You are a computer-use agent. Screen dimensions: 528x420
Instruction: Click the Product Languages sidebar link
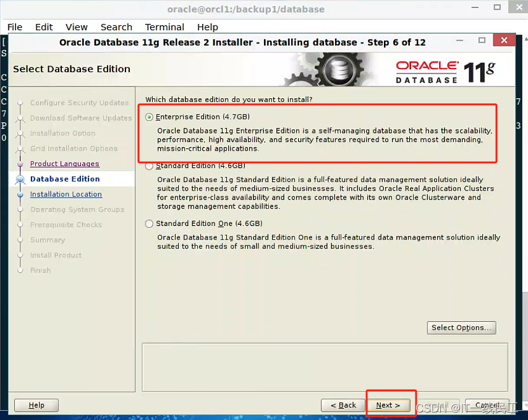point(64,164)
